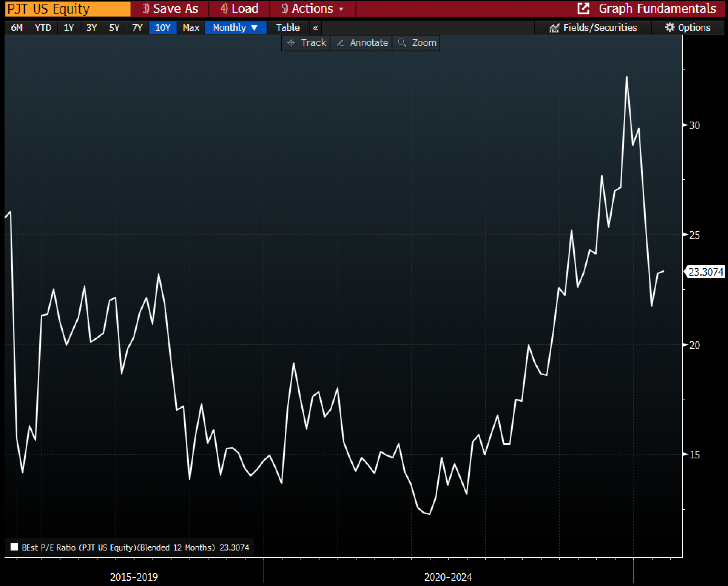Click the 30 y-axis tick label
The width and height of the screenshot is (728, 586).
pos(694,125)
